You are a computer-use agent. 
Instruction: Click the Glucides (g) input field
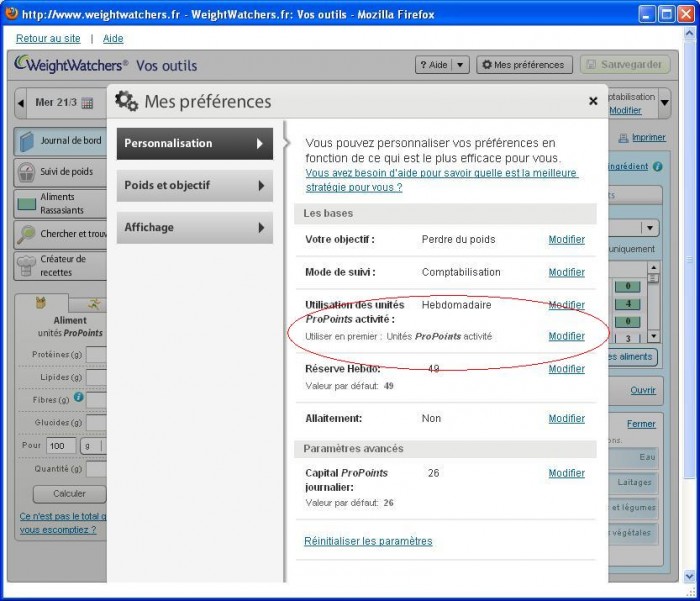[x=96, y=422]
